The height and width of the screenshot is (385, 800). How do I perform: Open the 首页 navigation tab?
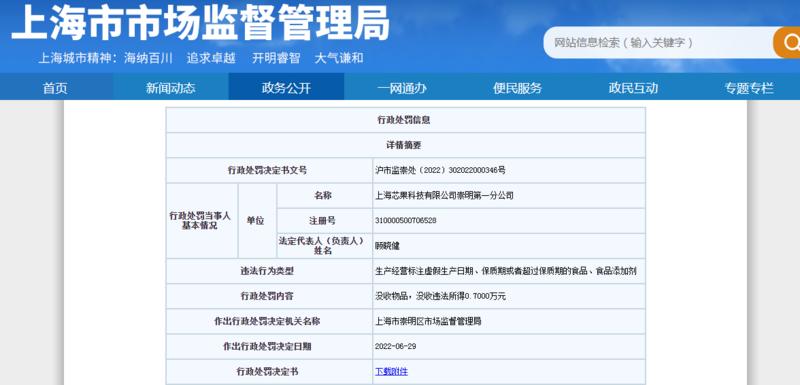[55, 88]
